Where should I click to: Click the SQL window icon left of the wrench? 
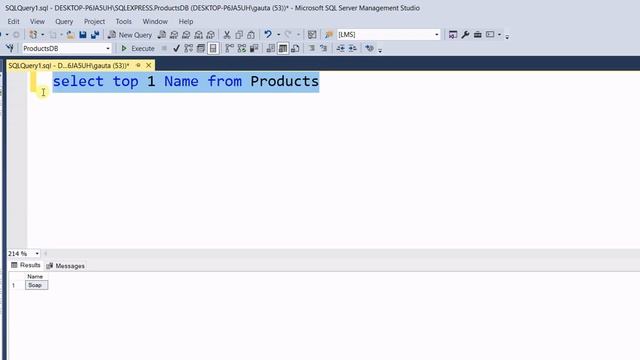coord(453,35)
